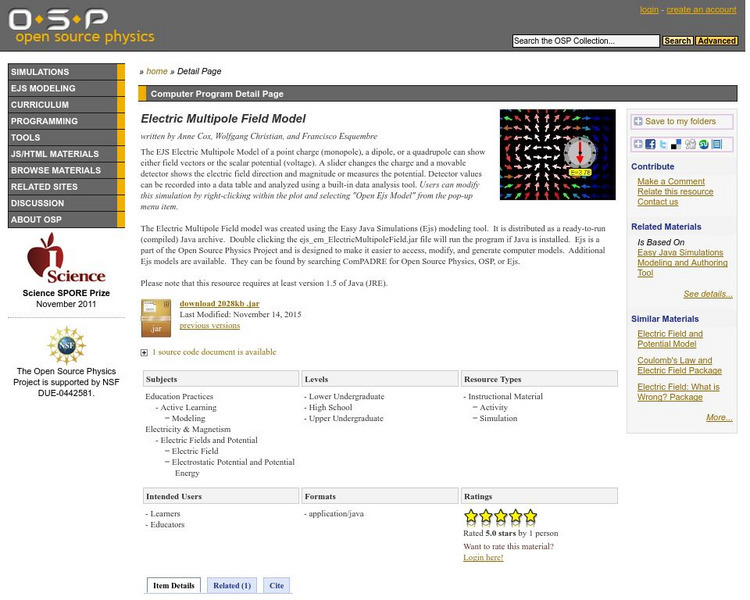The width and height of the screenshot is (750, 600).
Task: Click the Search button
Action: coord(677,41)
